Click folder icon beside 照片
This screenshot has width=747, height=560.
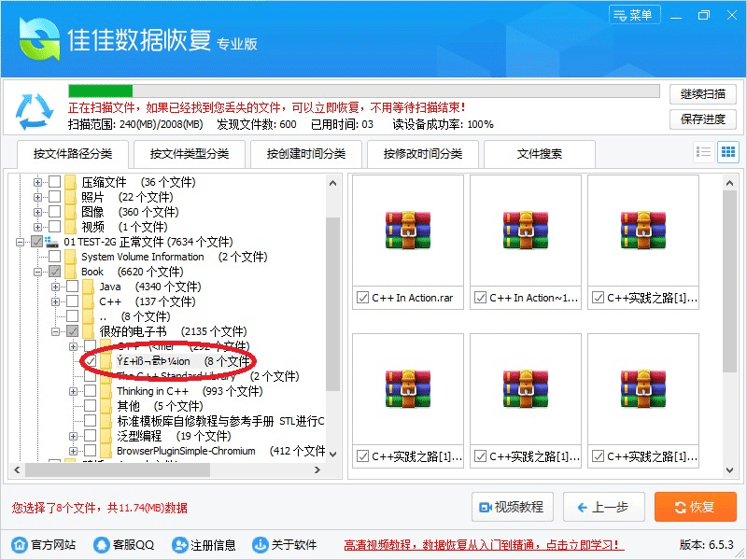coord(71,197)
